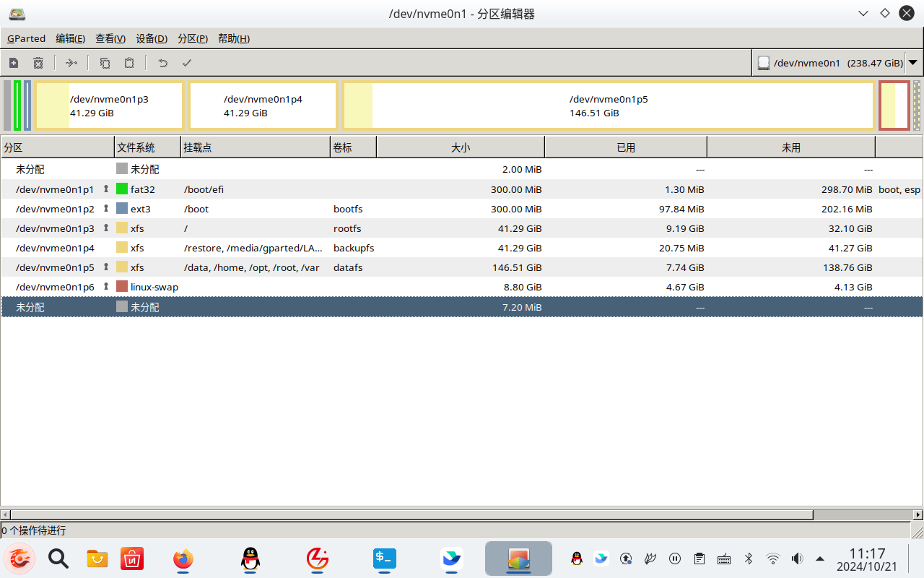Open the 分区(P) menu

[x=193, y=38]
